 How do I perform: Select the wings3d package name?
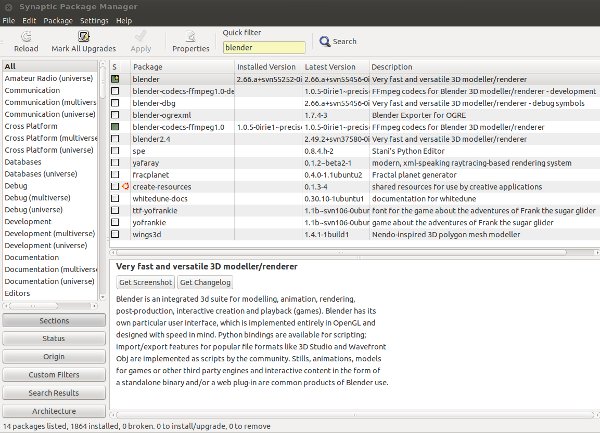(x=147, y=234)
